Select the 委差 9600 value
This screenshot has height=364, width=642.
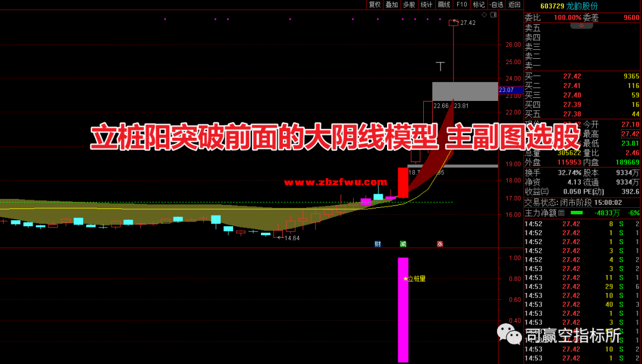631,18
